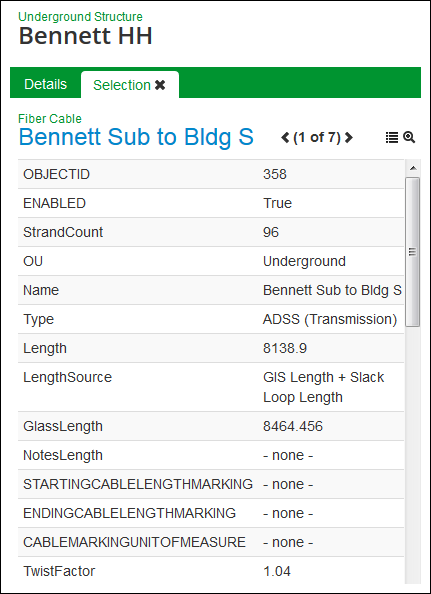Select the OBJECTID row value 358

tap(275, 174)
